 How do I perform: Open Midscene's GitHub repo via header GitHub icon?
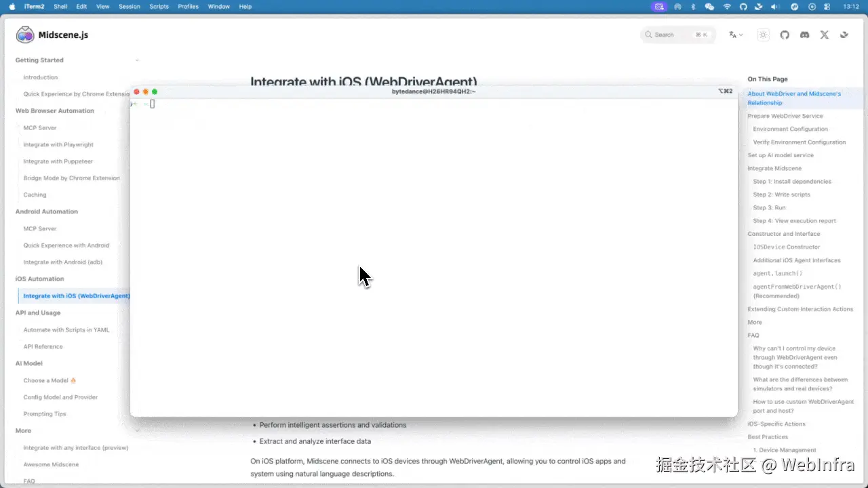coord(785,35)
